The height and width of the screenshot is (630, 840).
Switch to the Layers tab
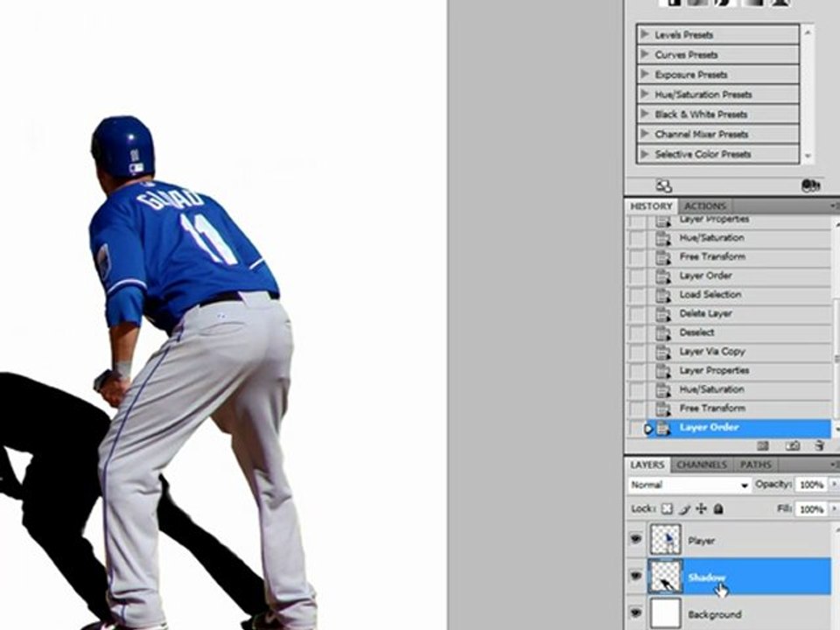(647, 465)
